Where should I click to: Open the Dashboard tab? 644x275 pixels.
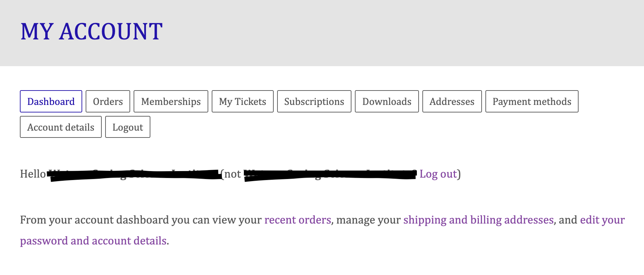[51, 101]
